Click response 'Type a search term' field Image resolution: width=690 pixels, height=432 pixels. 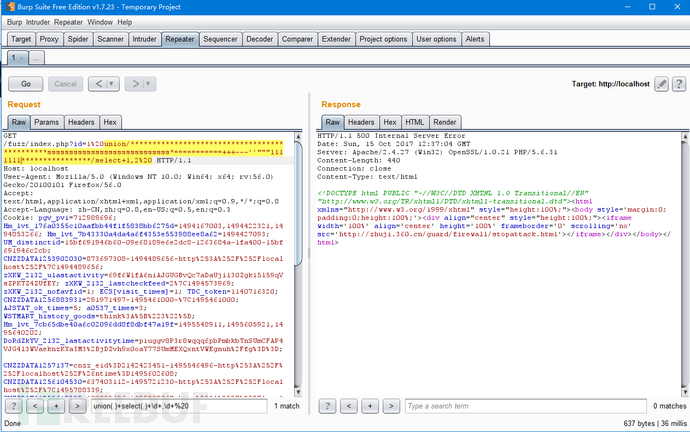(x=526, y=406)
